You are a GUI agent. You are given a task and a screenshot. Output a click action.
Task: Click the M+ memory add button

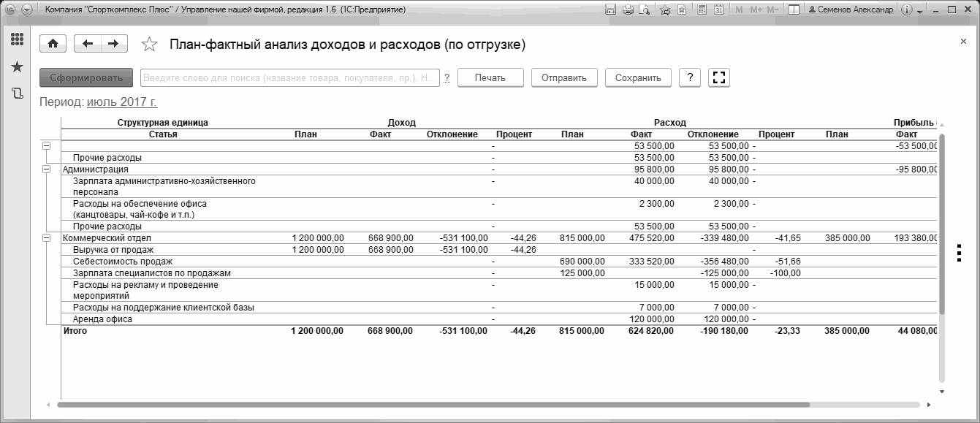[x=756, y=10]
